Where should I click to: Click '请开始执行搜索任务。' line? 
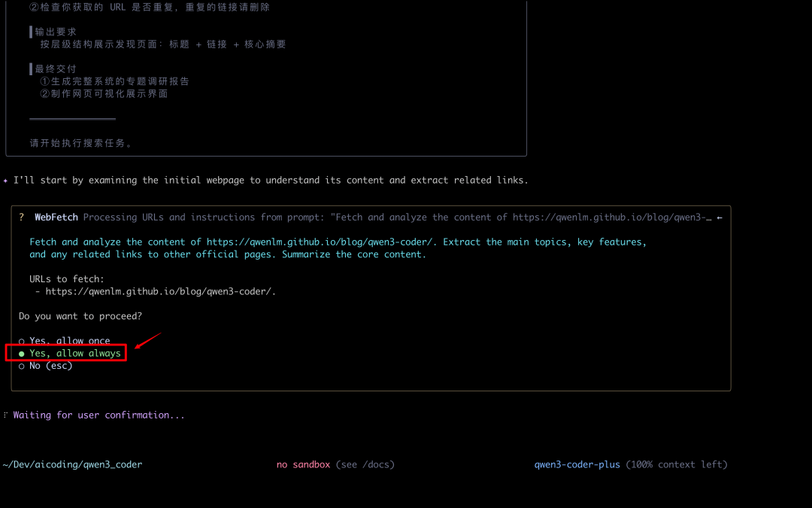[81, 143]
